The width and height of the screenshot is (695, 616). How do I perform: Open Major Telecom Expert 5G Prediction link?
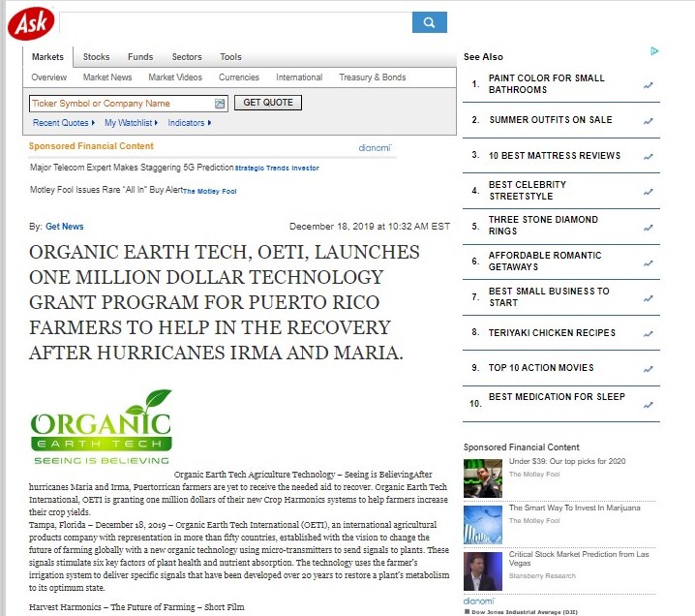(x=132, y=168)
